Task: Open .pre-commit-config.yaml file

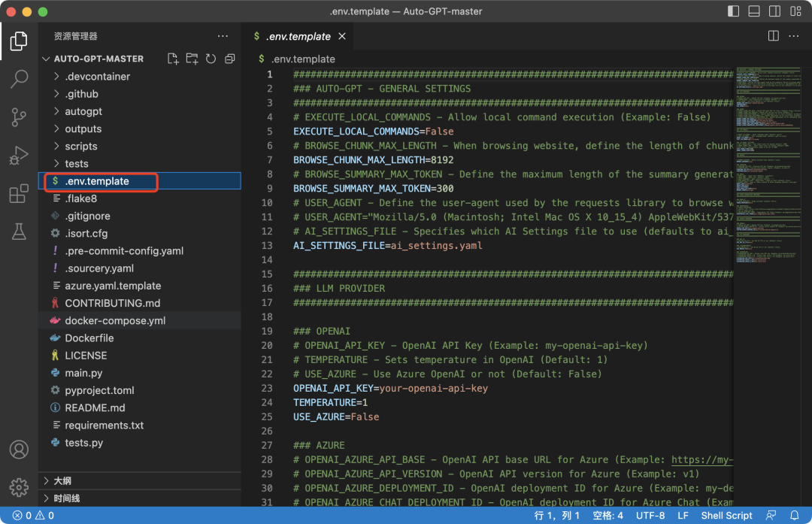Action: [140, 250]
